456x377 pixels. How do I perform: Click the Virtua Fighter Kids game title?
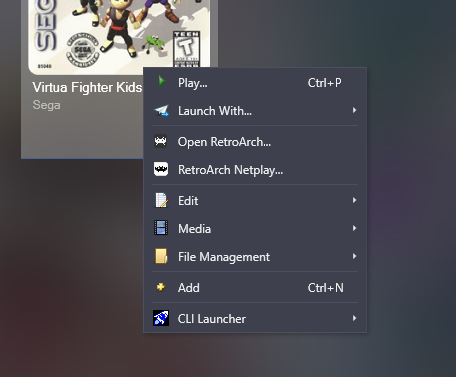click(x=87, y=87)
